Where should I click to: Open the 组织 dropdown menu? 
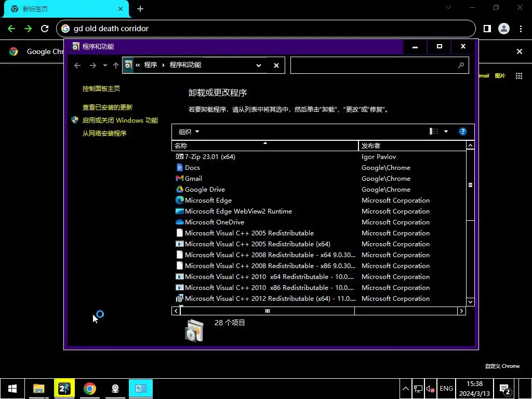click(x=189, y=131)
